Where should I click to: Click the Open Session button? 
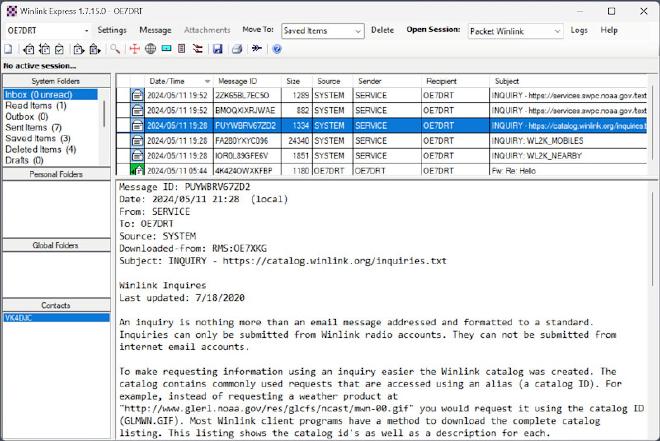[x=434, y=31]
